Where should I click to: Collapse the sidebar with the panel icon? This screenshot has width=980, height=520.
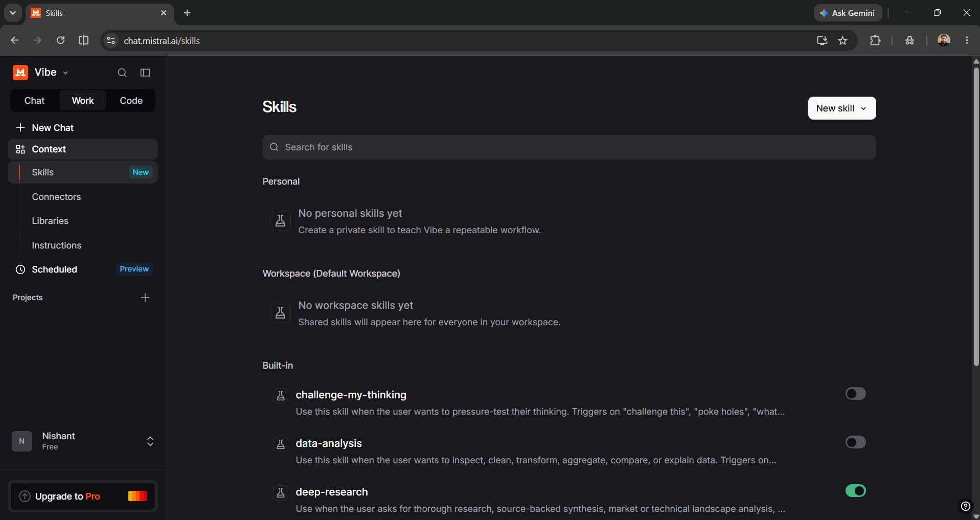[145, 73]
